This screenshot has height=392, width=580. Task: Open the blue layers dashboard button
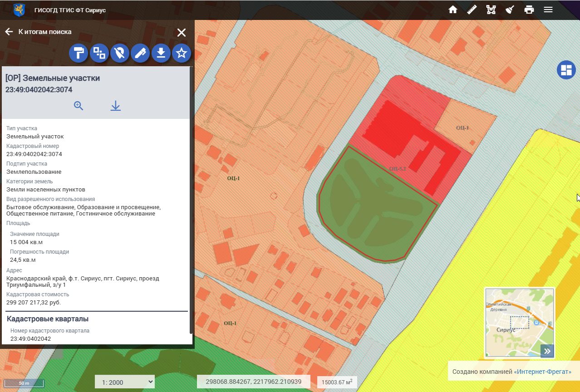coord(566,70)
